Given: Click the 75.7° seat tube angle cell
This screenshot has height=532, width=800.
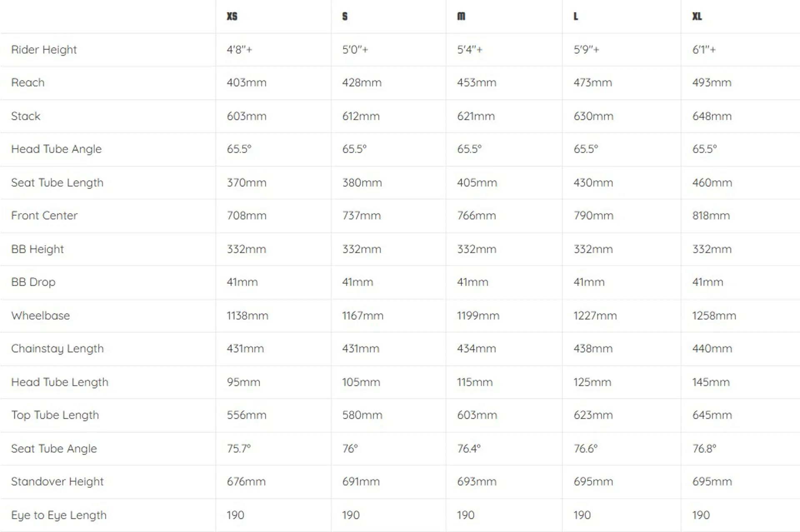Looking at the screenshot, I should coord(239,448).
